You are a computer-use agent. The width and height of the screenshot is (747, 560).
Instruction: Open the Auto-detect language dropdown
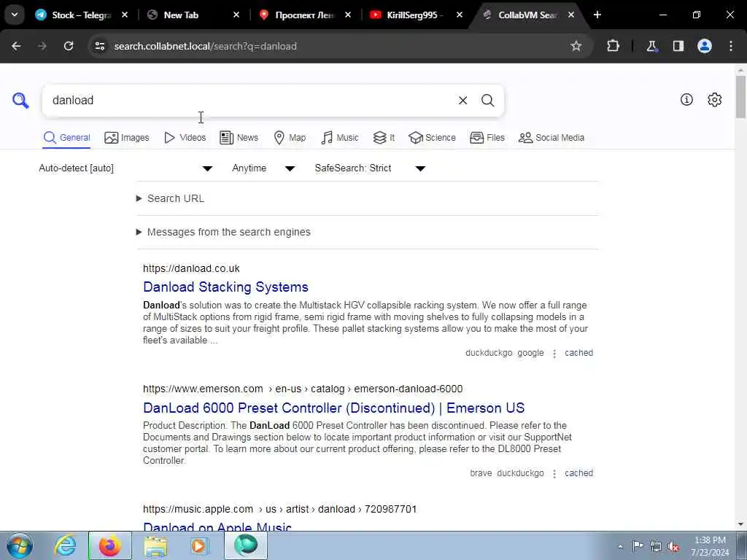click(x=125, y=168)
